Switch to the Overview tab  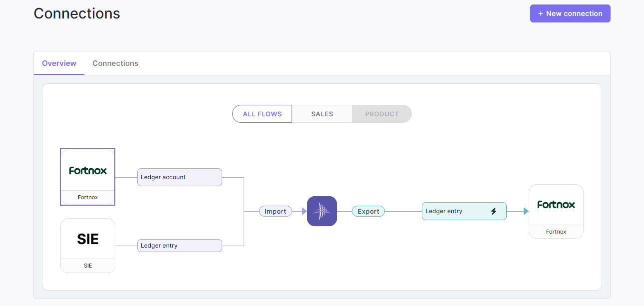(59, 63)
